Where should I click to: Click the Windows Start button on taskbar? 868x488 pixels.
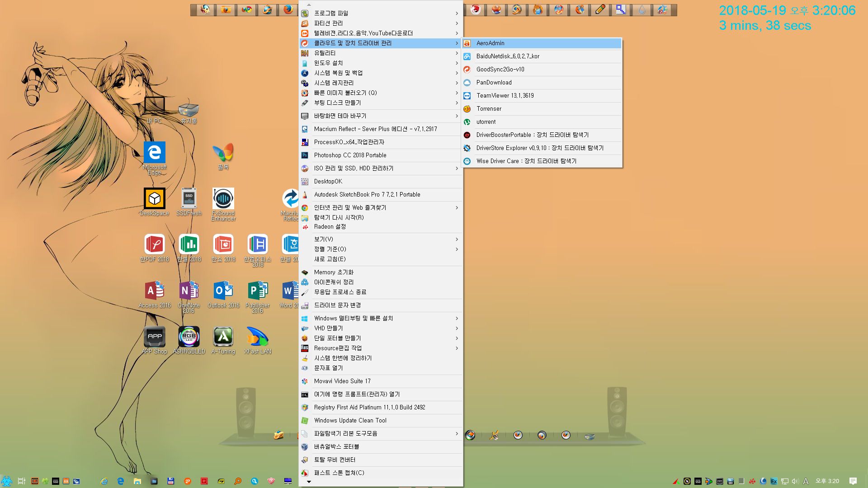(6, 481)
